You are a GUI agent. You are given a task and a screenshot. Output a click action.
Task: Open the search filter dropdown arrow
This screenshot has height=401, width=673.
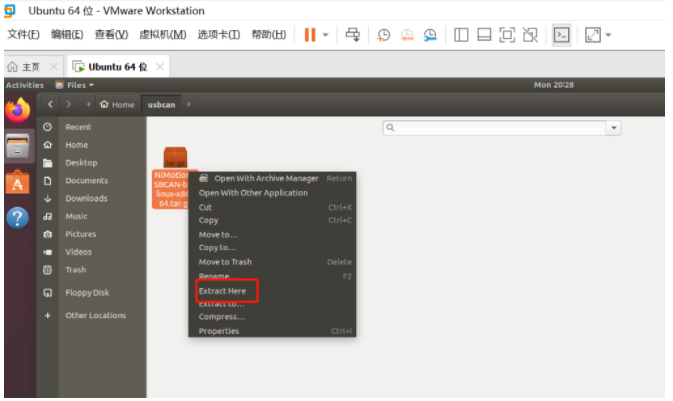click(x=614, y=128)
